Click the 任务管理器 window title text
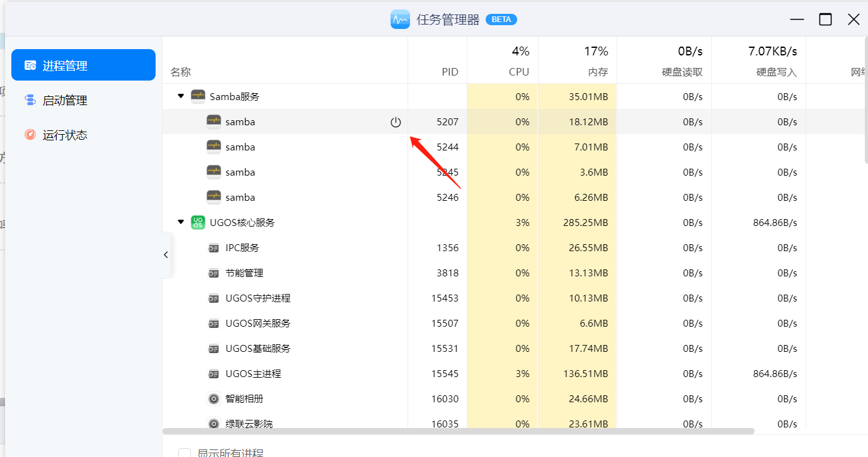 click(x=448, y=20)
